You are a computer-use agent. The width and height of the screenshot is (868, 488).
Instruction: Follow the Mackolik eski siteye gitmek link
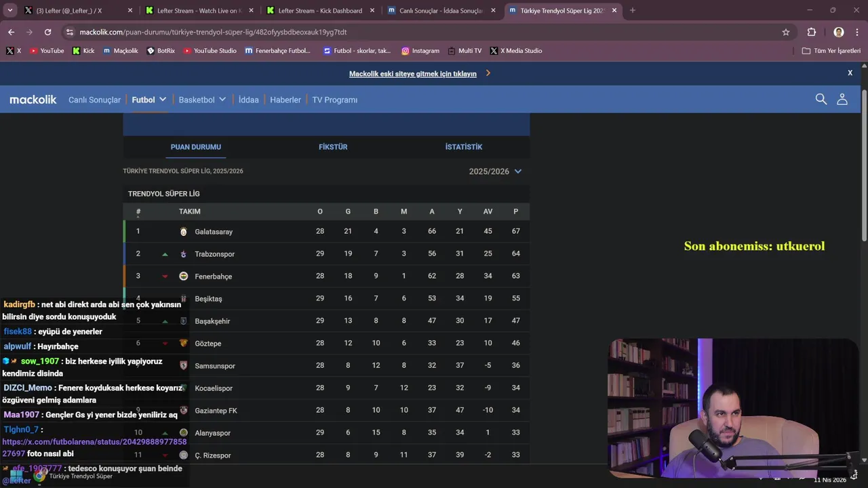413,74
